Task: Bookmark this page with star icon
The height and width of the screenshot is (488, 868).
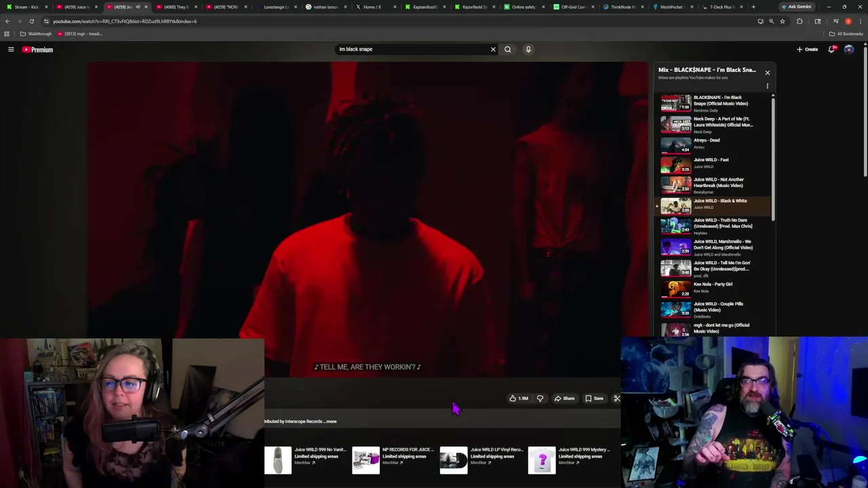Action: 782,21
